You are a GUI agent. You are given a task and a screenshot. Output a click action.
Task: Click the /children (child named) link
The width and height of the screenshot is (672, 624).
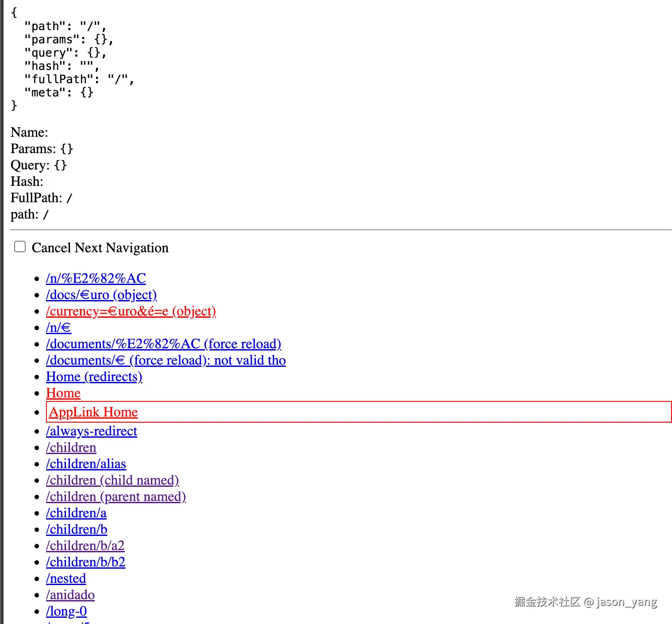tap(112, 480)
